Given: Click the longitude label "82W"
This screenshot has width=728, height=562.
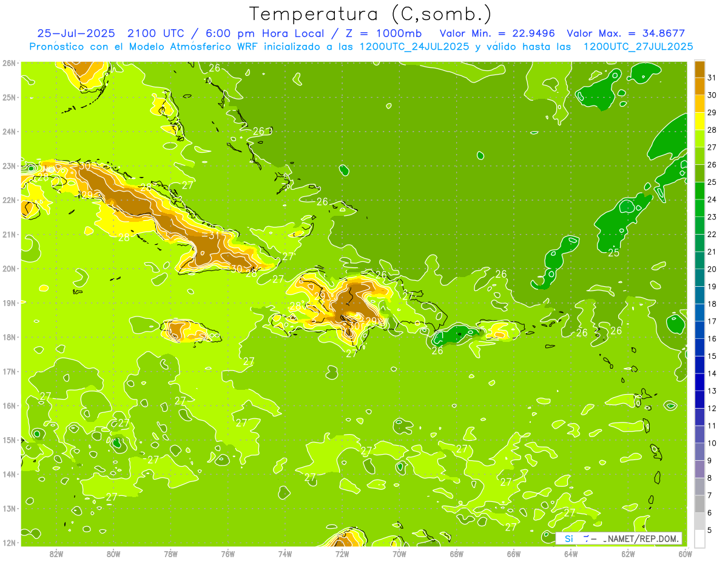Looking at the screenshot, I should pyautogui.click(x=56, y=554).
